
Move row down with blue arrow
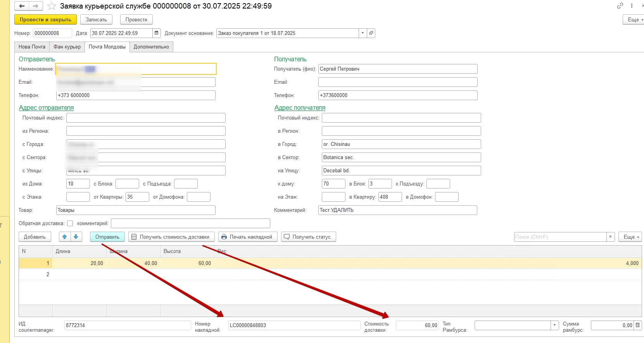(76, 237)
